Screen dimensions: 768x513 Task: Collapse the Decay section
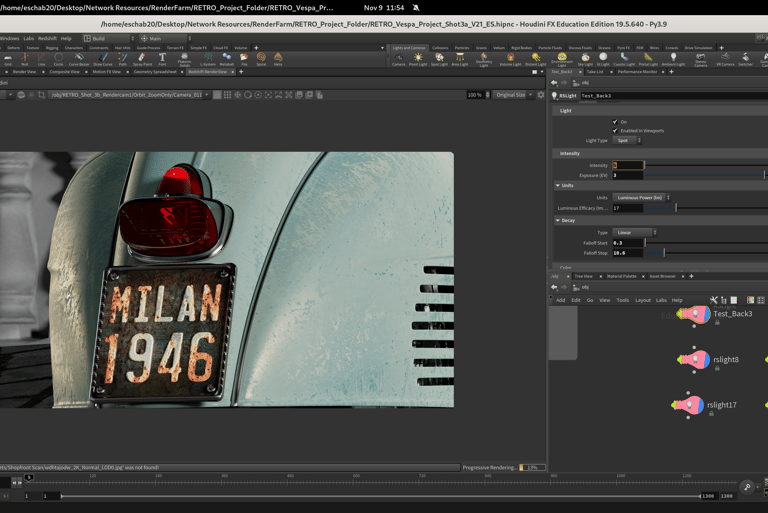pos(558,220)
